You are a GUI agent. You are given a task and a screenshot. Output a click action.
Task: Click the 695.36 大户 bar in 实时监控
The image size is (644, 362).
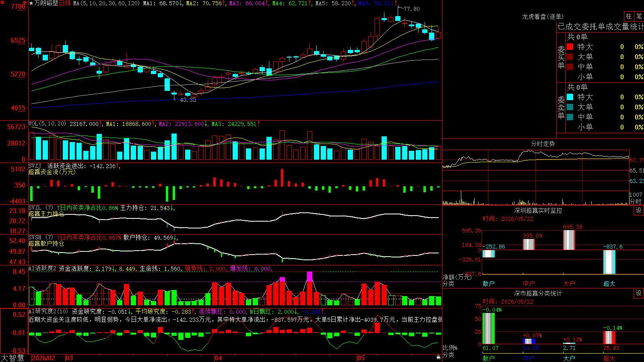coord(569,240)
